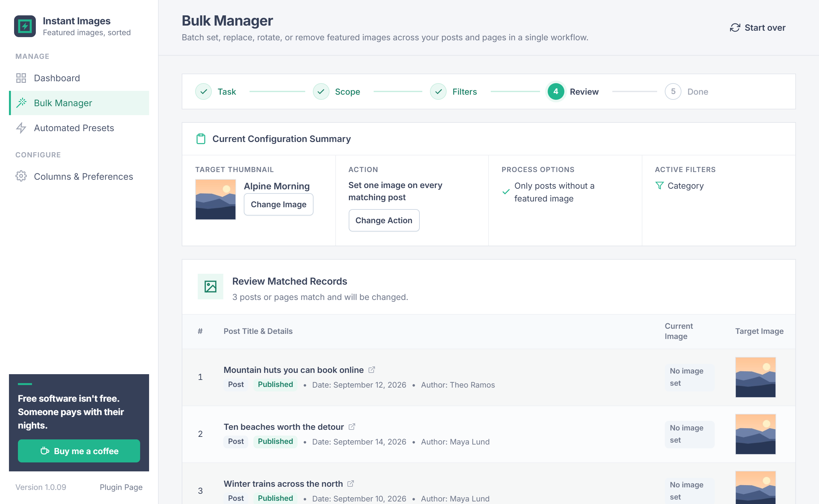Click Author: Maya Lund in Ten beaches row
The height and width of the screenshot is (504, 819).
[455, 442]
